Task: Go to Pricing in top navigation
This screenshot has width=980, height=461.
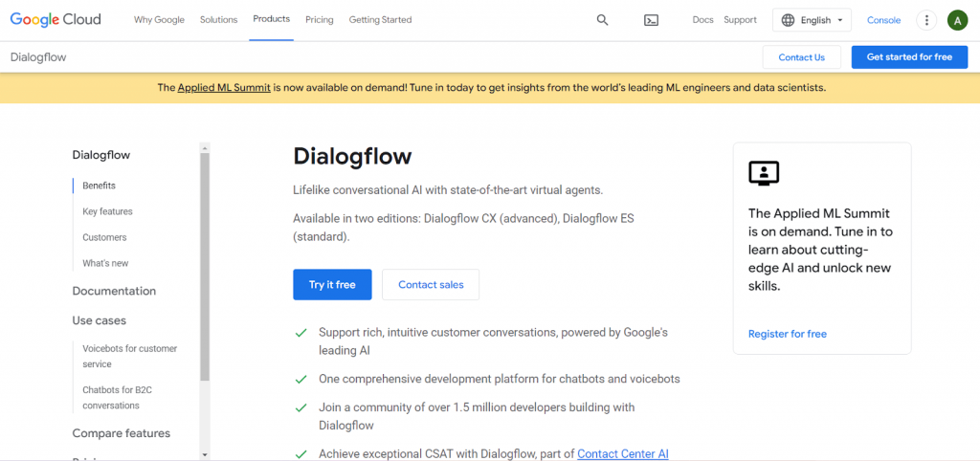Action: [320, 20]
